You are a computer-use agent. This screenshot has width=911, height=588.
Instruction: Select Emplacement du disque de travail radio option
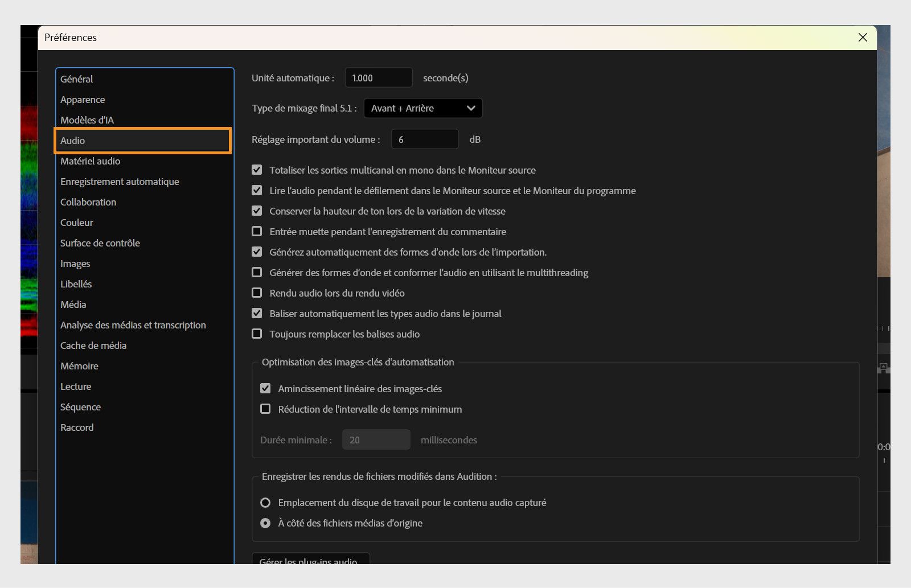click(265, 503)
